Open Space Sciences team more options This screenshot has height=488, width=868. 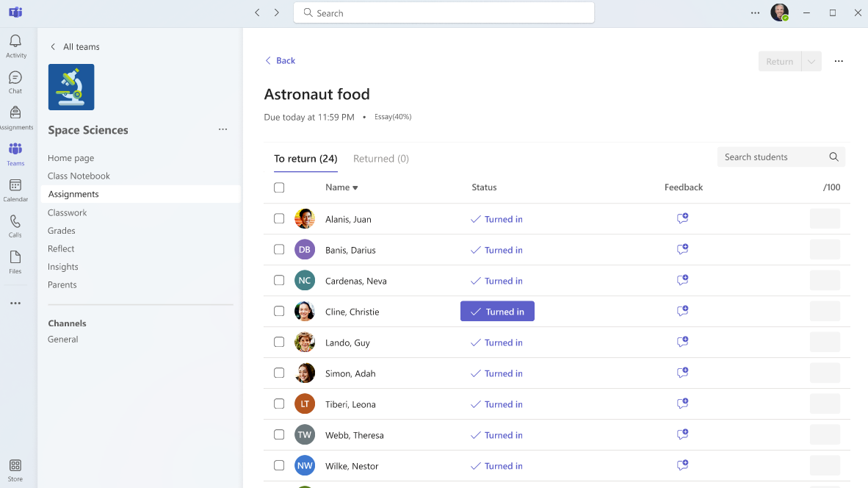223,130
